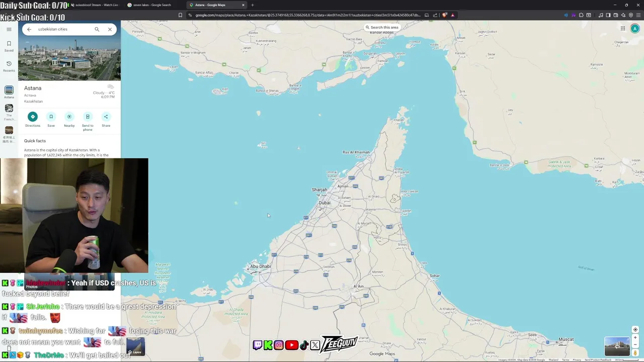
Task: Open the Leo AI star icon
Action: [x=623, y=15]
